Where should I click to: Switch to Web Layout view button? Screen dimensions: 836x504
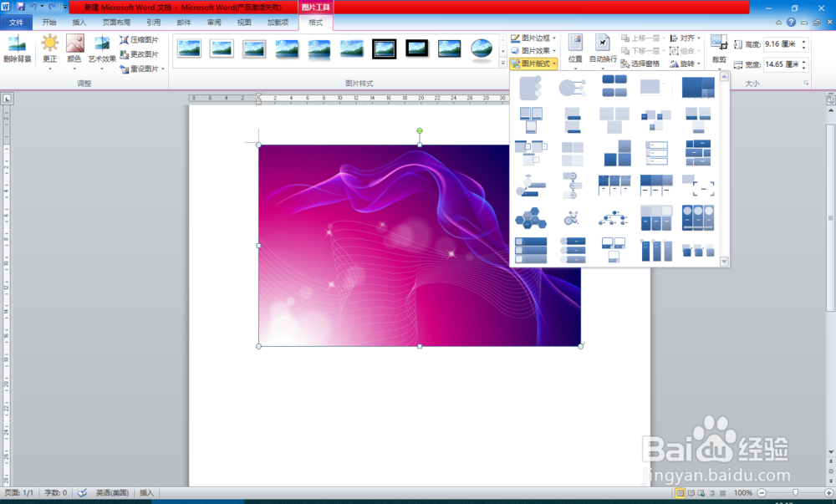(x=701, y=493)
